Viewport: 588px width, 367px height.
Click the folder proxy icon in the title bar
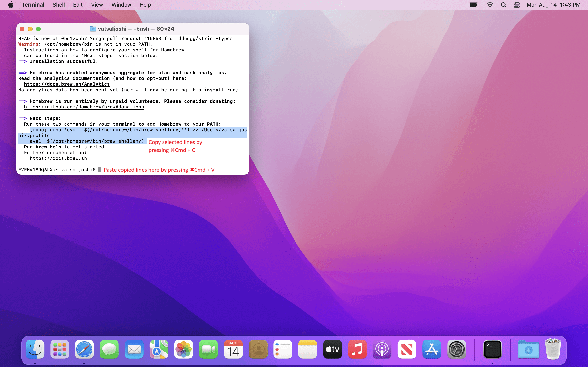point(93,29)
